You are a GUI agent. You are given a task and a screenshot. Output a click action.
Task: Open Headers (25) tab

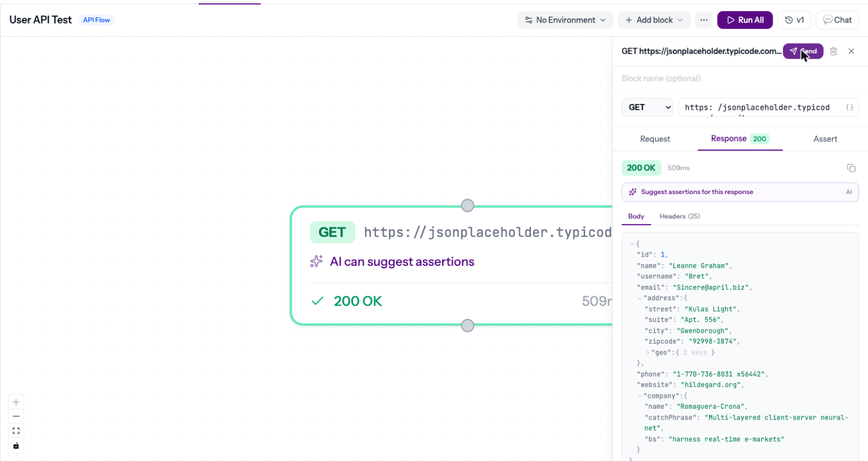coord(679,216)
